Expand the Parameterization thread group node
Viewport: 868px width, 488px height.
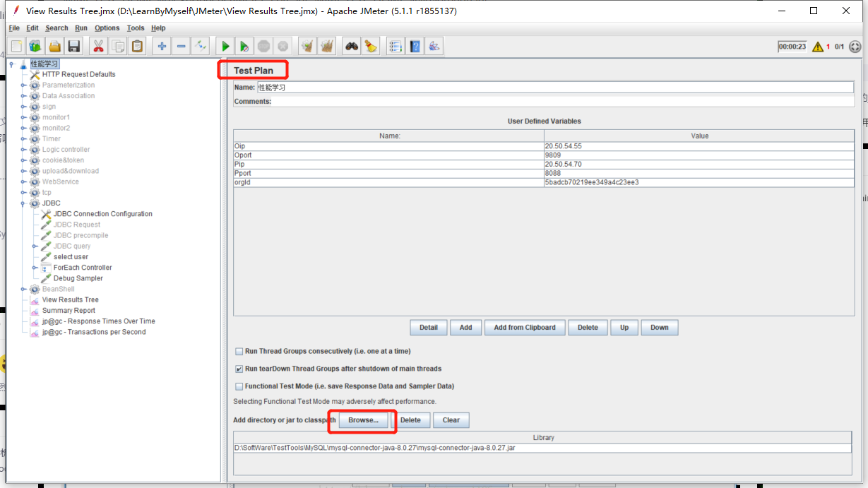coord(23,85)
